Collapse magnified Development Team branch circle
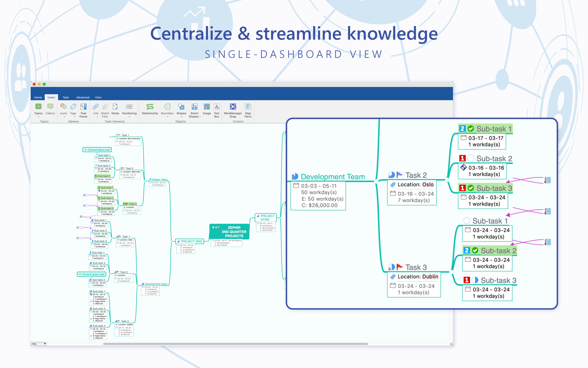 click(376, 181)
